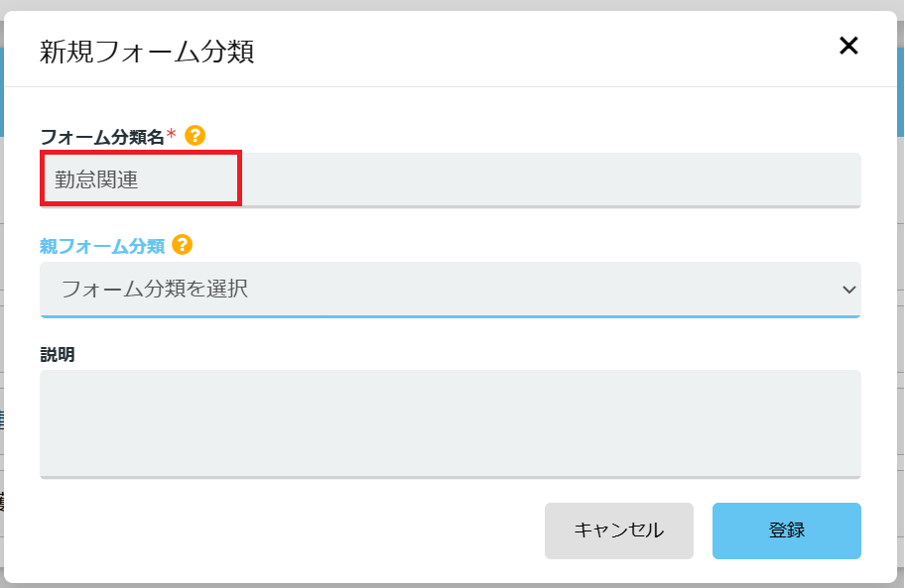Click the キャンセル button
Viewport: 905px width, 588px height.
[x=619, y=530]
